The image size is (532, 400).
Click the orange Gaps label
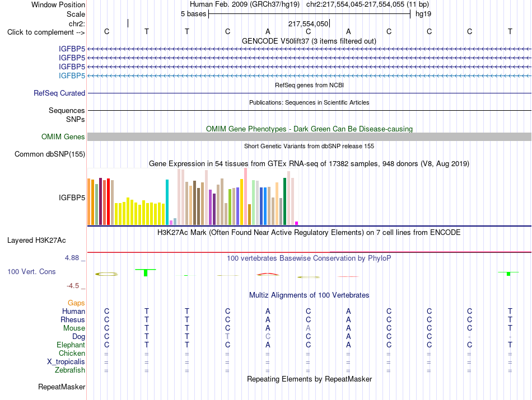pos(76,303)
